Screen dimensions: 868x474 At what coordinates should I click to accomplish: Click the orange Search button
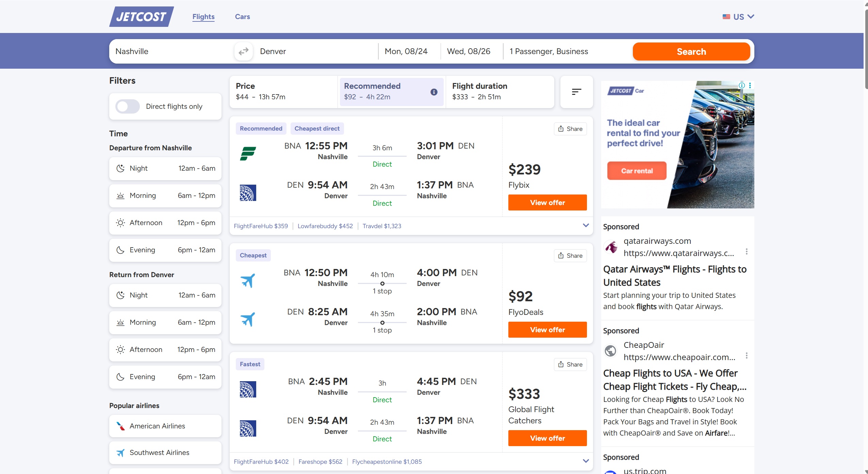point(691,52)
